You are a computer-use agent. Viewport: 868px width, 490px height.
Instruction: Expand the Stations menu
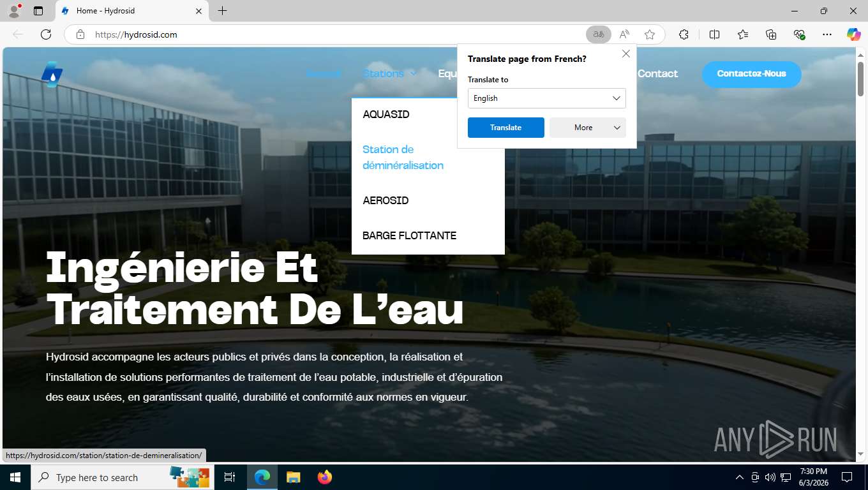click(x=389, y=73)
